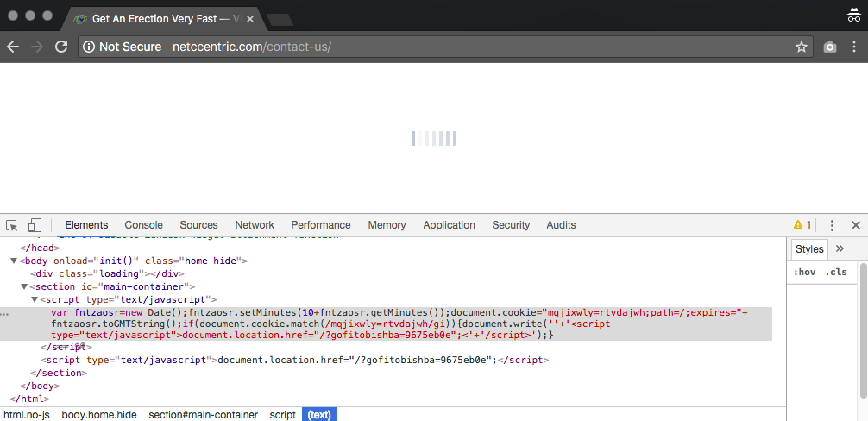The width and height of the screenshot is (868, 421).
Task: Open a new browser tab
Action: (280, 20)
